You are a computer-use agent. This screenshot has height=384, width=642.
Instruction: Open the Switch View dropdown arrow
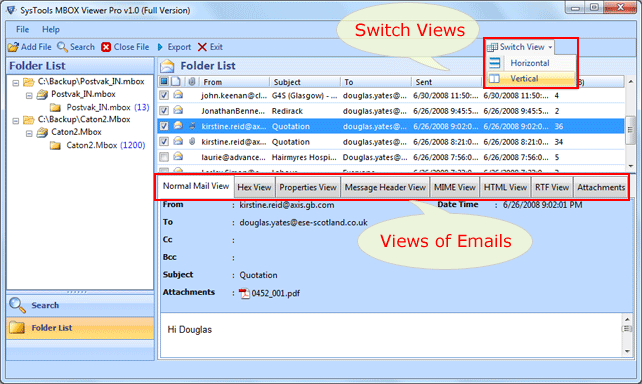[550, 47]
